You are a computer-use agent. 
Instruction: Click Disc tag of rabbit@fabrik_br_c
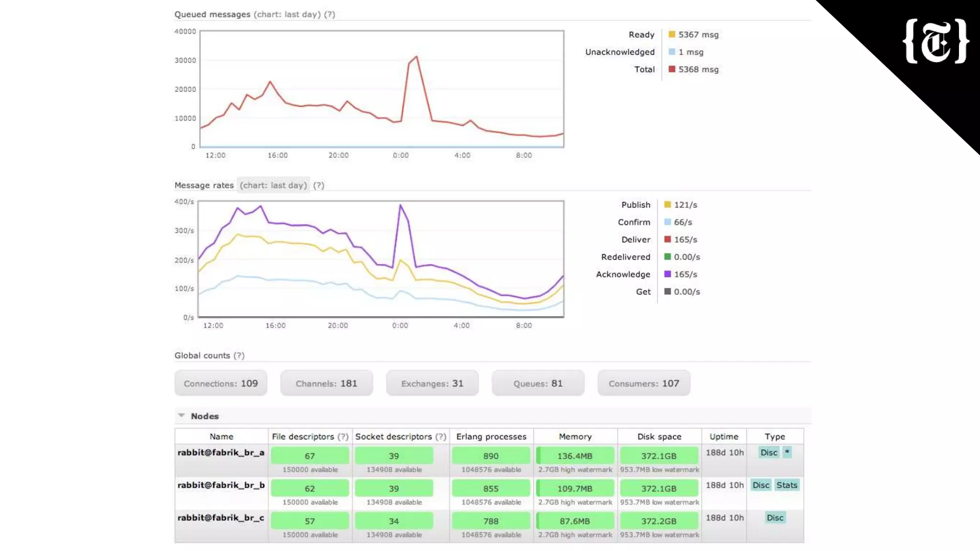click(775, 518)
